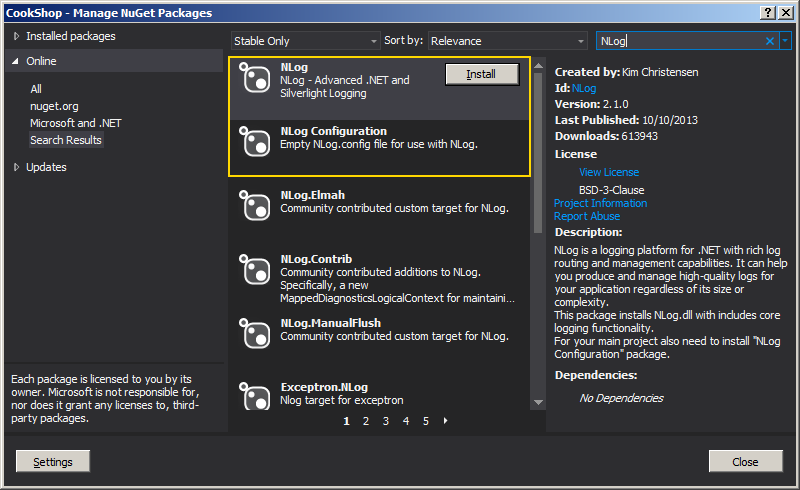The image size is (800, 490).
Task: Clear the NLog search text with X
Action: pyautogui.click(x=770, y=41)
